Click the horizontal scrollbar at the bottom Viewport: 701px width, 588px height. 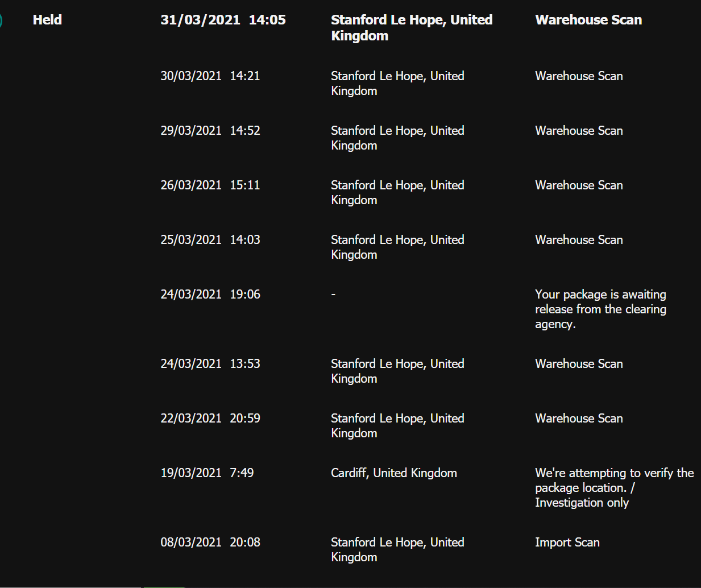coord(70,586)
